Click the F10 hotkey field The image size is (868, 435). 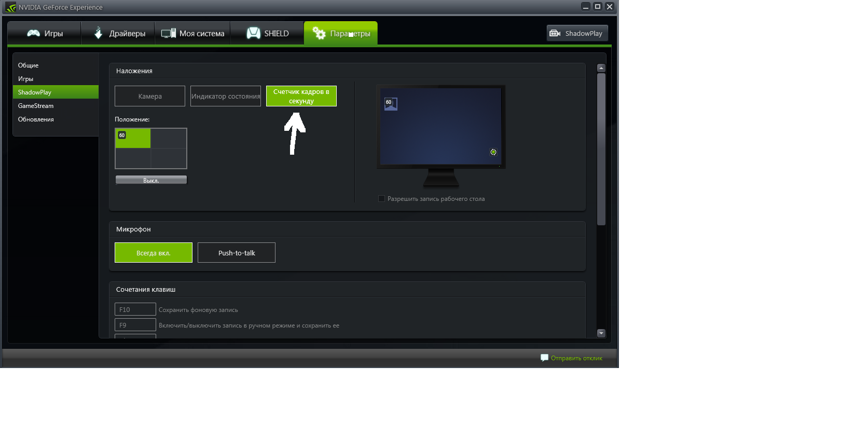pyautogui.click(x=135, y=309)
